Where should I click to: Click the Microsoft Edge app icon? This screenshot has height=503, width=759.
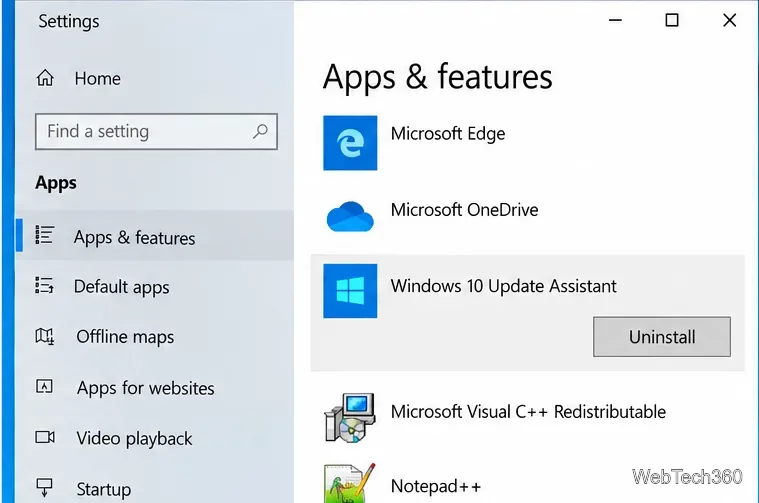(x=350, y=143)
